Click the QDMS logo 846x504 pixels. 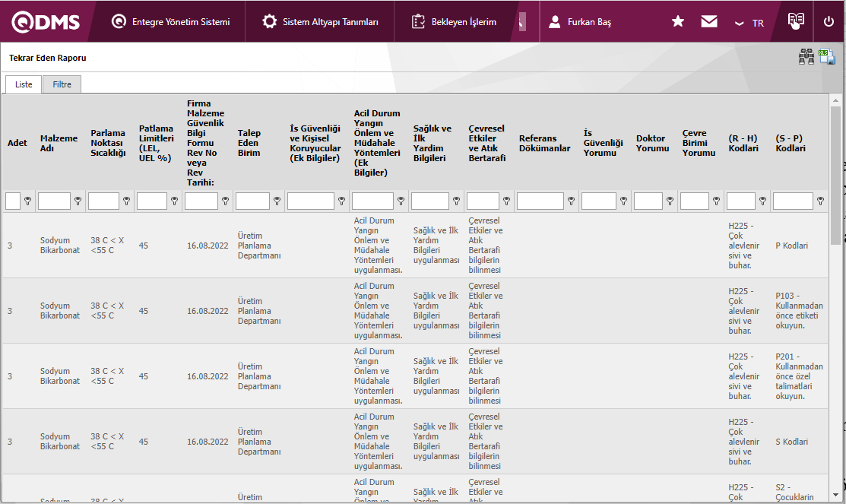46,22
